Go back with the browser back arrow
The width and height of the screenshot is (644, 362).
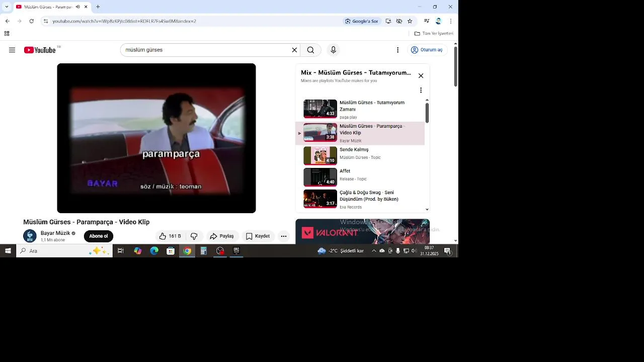pyautogui.click(x=8, y=21)
